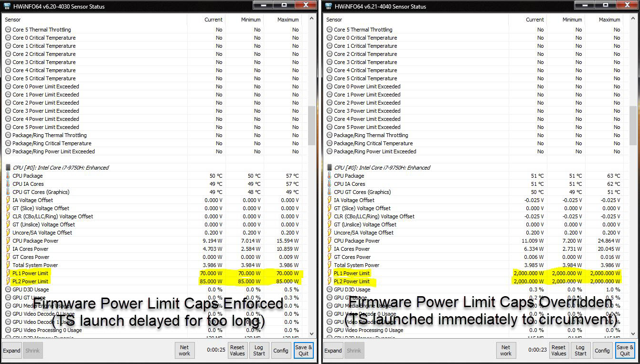The image size is (640, 364).
Task: Select the PL2 Power Limit row label in v6.21 window
Action: [x=352, y=281]
